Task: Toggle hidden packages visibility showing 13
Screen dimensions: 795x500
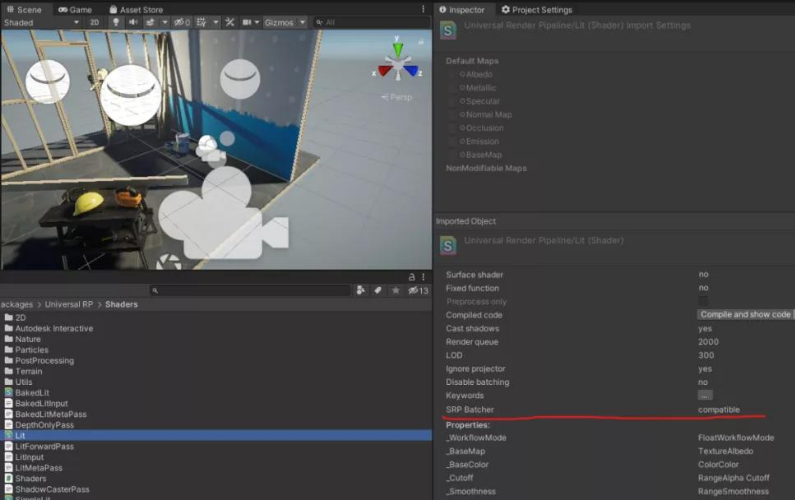Action: (418, 290)
